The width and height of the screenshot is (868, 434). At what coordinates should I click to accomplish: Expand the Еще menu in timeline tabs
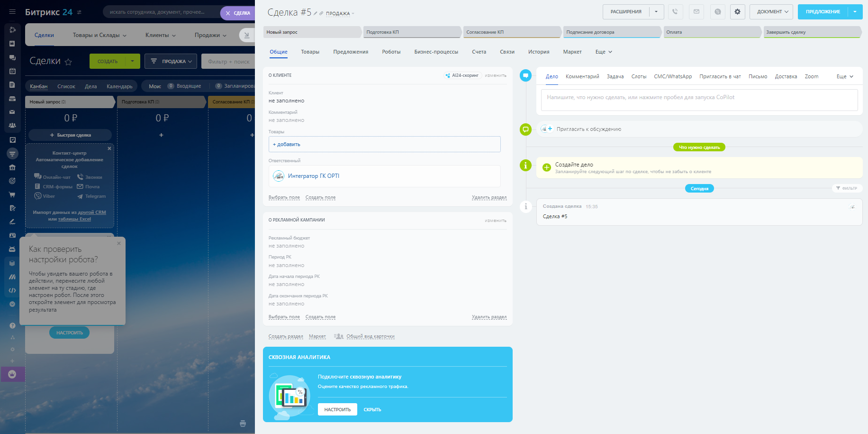coord(844,76)
